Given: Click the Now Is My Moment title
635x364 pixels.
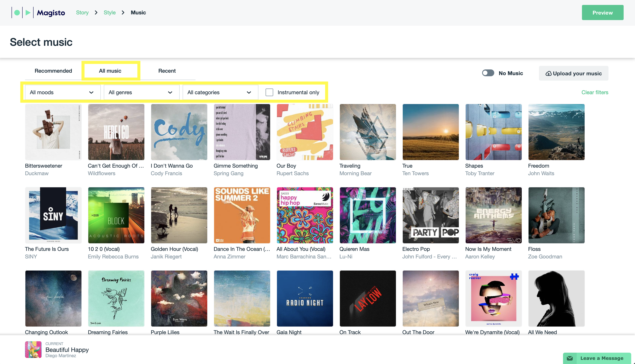Looking at the screenshot, I should pyautogui.click(x=488, y=249).
